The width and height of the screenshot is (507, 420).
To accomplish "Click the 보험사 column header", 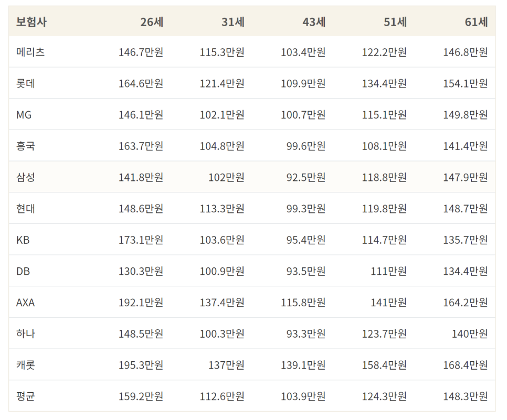I will (x=31, y=22).
